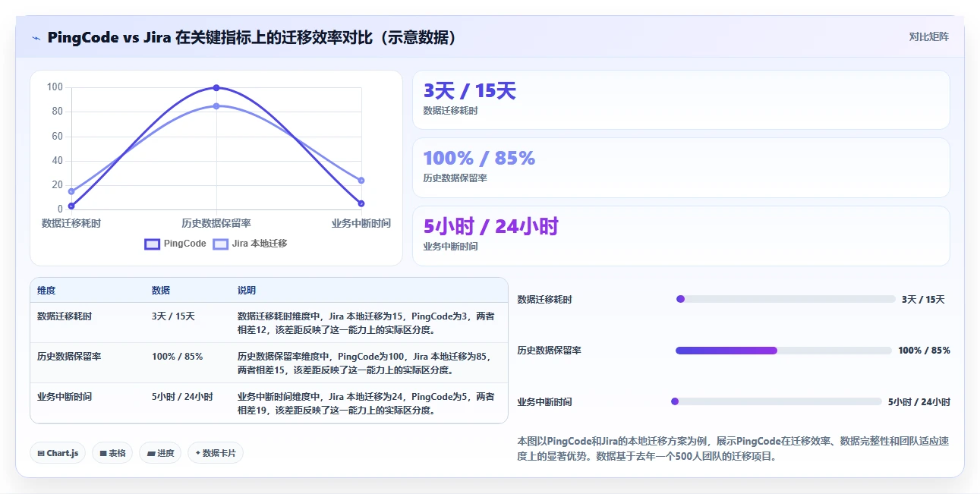Click the PingCode point above 数据迁移耗时 axis label

pos(71,206)
